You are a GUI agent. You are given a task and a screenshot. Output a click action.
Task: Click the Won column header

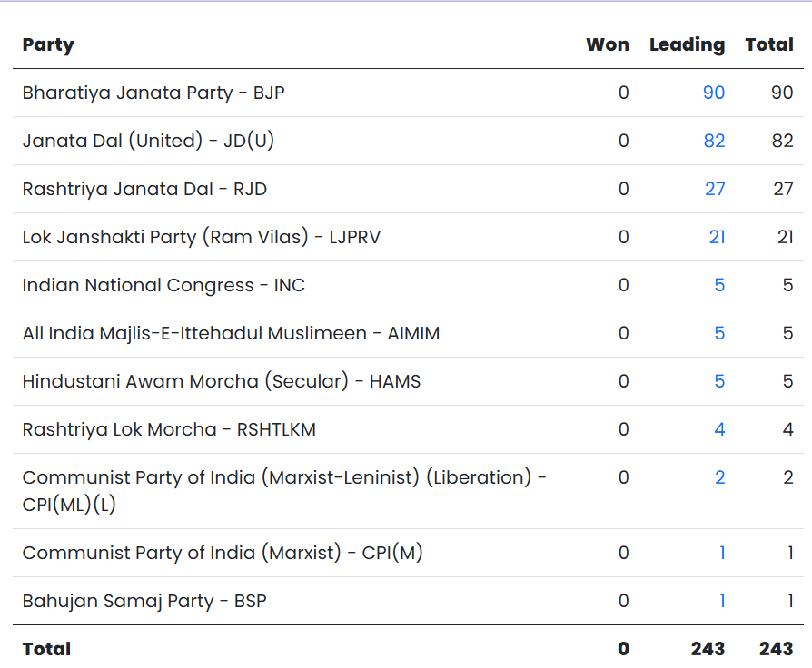[x=608, y=44]
